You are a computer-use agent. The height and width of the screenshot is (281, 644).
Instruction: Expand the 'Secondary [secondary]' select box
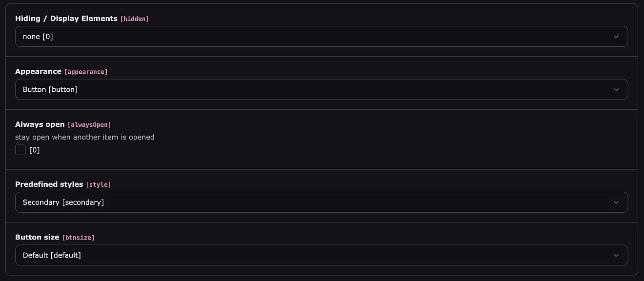click(312, 202)
